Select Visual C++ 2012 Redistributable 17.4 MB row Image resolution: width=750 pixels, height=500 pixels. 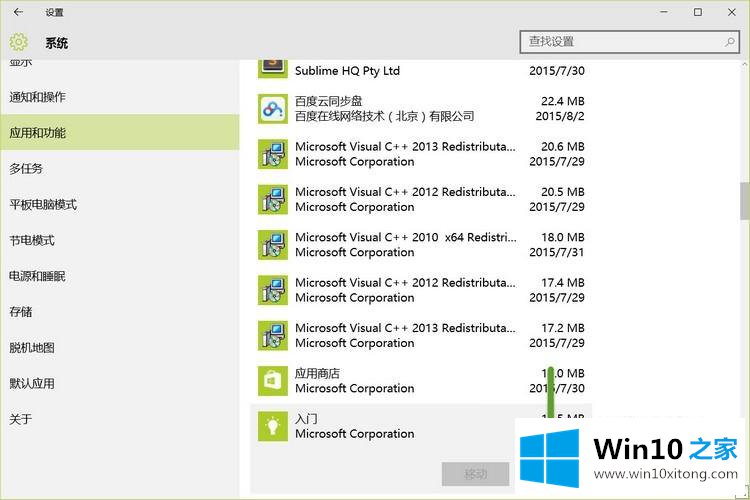[x=421, y=290]
